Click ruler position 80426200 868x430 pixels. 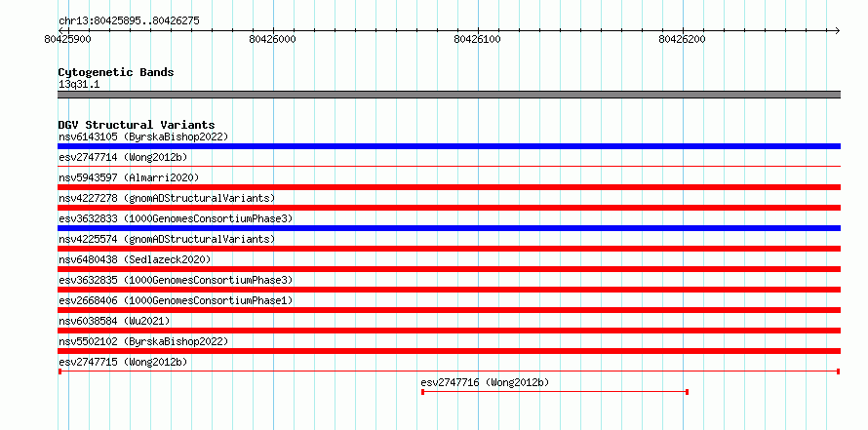[682, 39]
